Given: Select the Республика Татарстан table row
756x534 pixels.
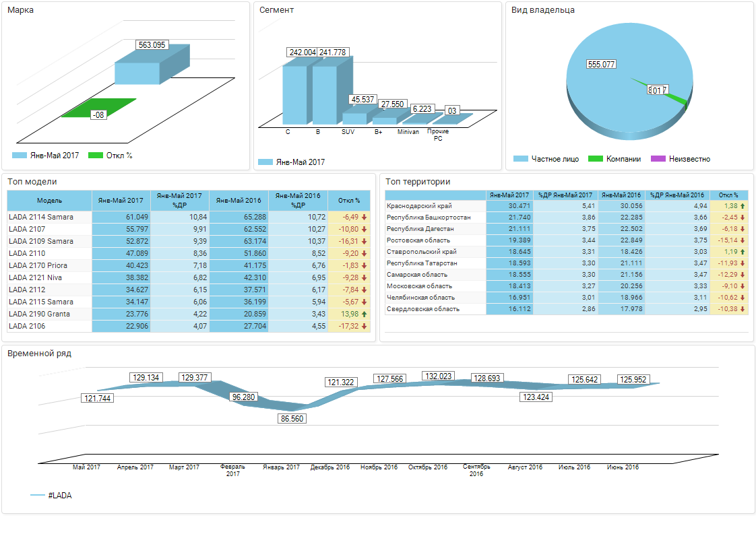Looking at the screenshot, I should pyautogui.click(x=435, y=263).
